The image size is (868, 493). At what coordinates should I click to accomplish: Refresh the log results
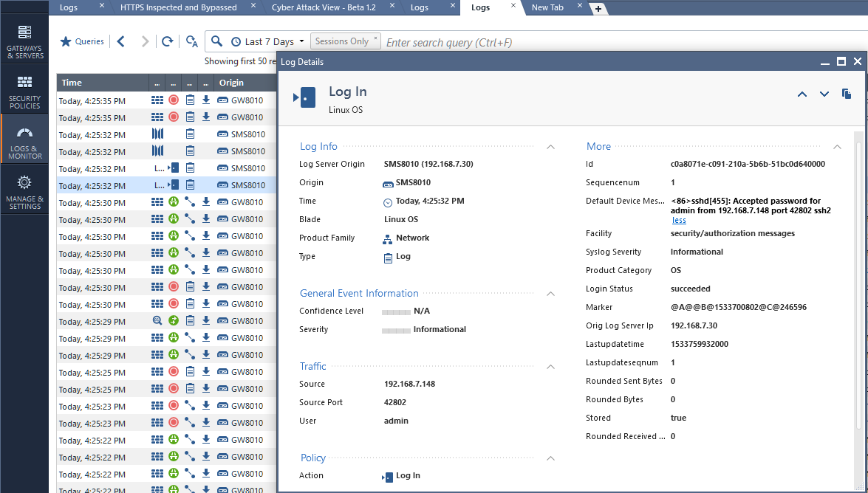click(x=167, y=41)
